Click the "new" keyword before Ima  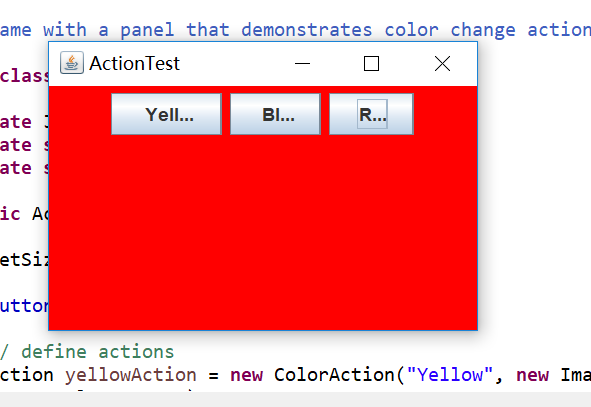click(533, 375)
